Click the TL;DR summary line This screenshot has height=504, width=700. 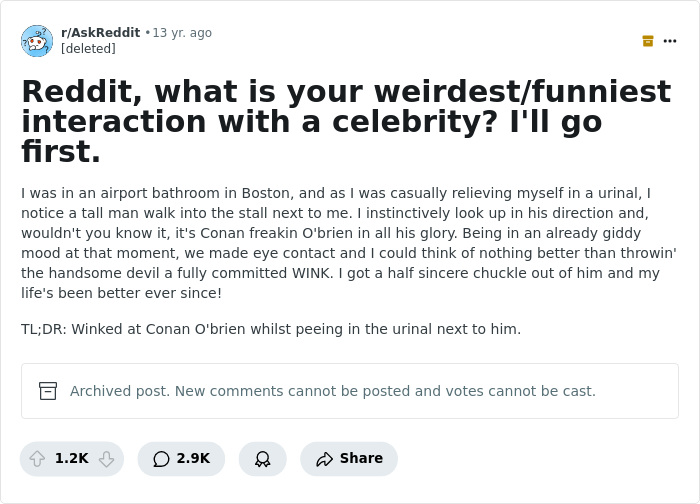click(271, 329)
